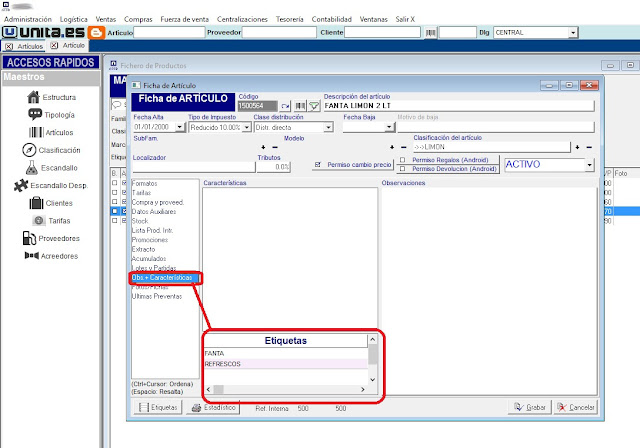Click the Clientes briefcase icon
Screen dimensions: 640x448
[x=36, y=203]
